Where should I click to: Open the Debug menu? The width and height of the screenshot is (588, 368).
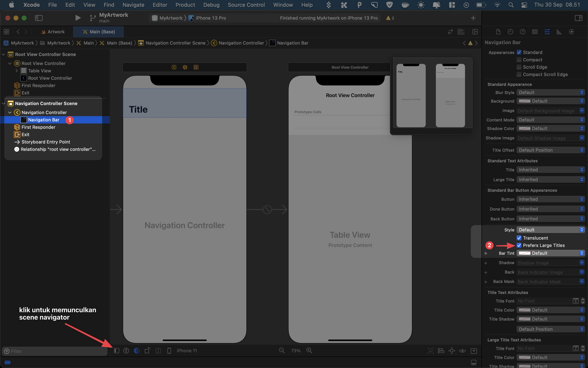211,5
